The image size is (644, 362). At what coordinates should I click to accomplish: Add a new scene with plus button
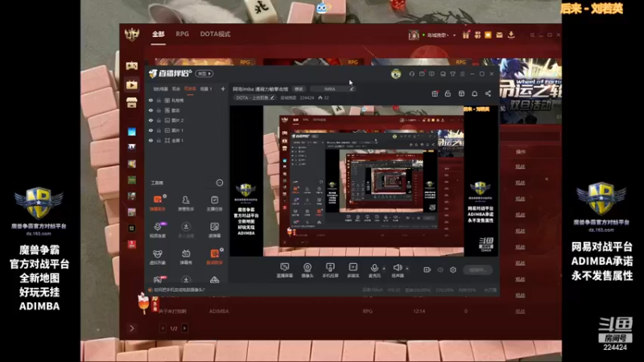[223, 88]
